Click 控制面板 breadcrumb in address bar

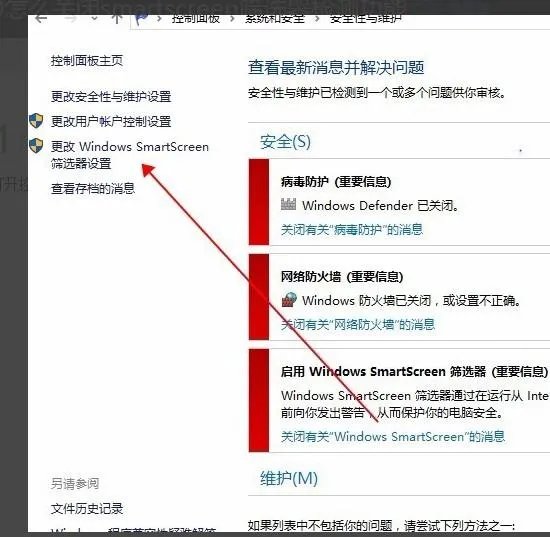[196, 19]
